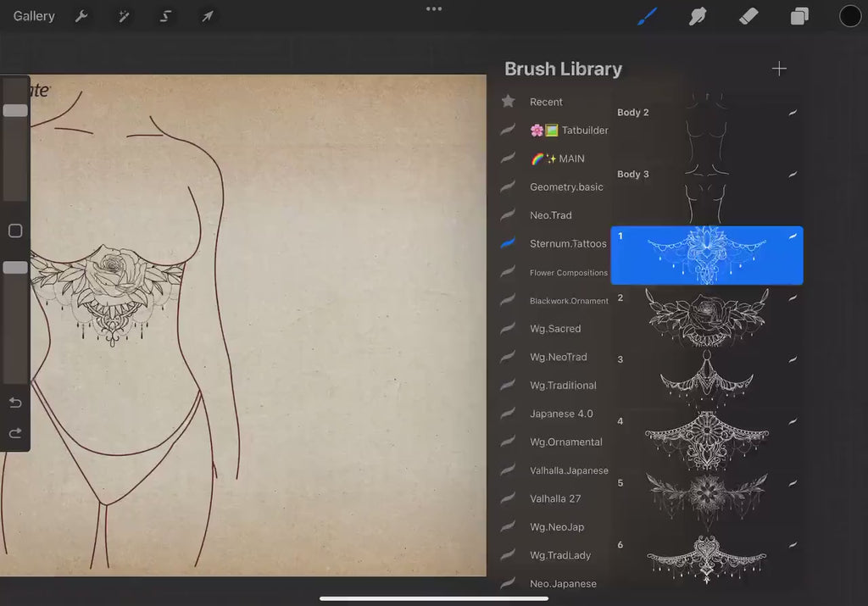
Task: Open the Adjustments magic wand menu
Action: 124,16
